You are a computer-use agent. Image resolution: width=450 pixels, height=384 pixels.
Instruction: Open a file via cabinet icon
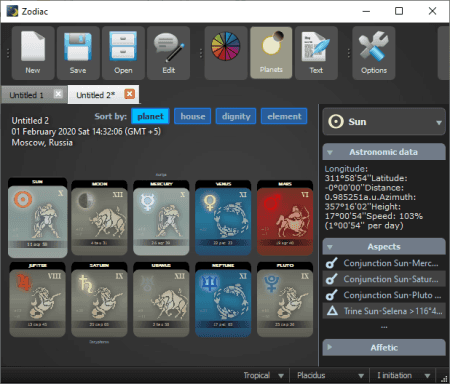tap(123, 53)
